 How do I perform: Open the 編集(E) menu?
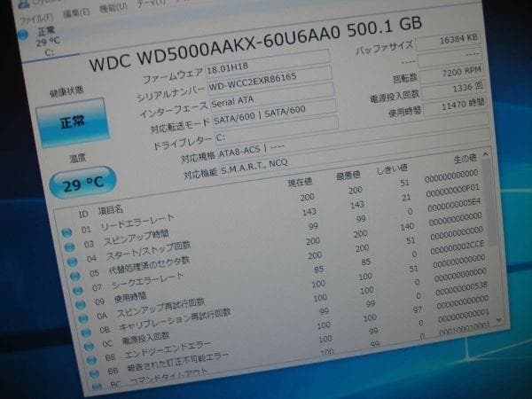(x=76, y=13)
